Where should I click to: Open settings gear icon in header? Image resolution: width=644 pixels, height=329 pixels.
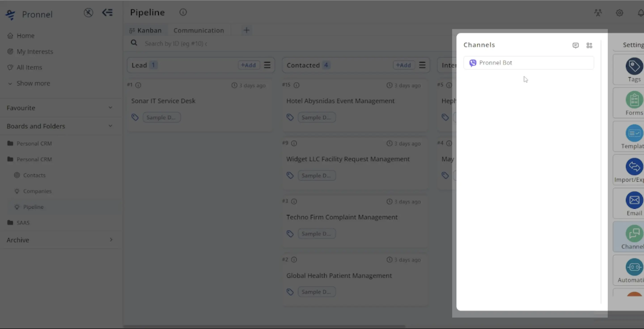(619, 13)
